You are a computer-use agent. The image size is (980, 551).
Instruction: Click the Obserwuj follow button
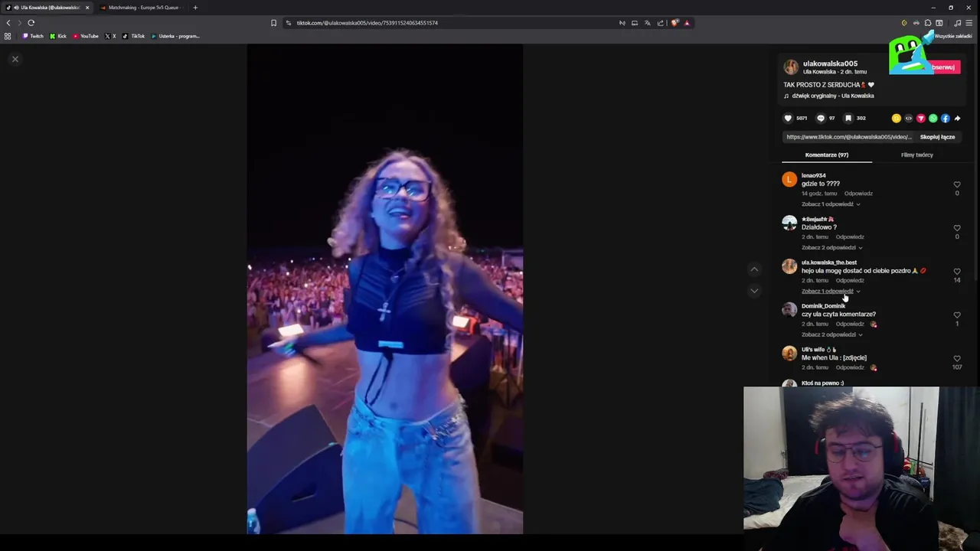[943, 67]
